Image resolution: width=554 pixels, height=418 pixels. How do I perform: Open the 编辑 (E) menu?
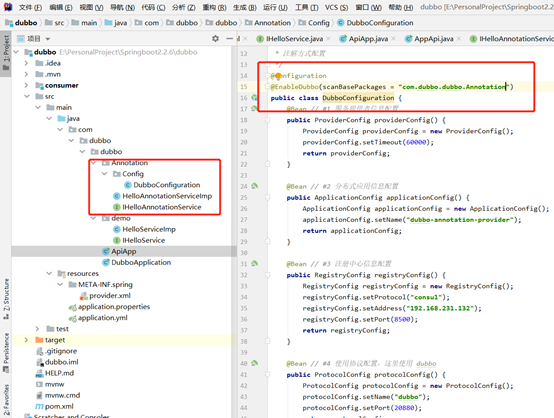[61, 7]
